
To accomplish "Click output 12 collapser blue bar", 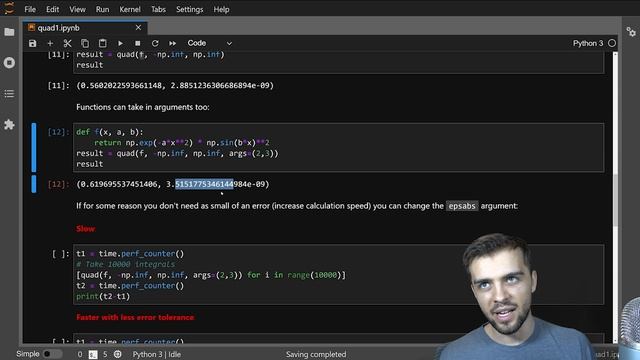I will pos(34,184).
